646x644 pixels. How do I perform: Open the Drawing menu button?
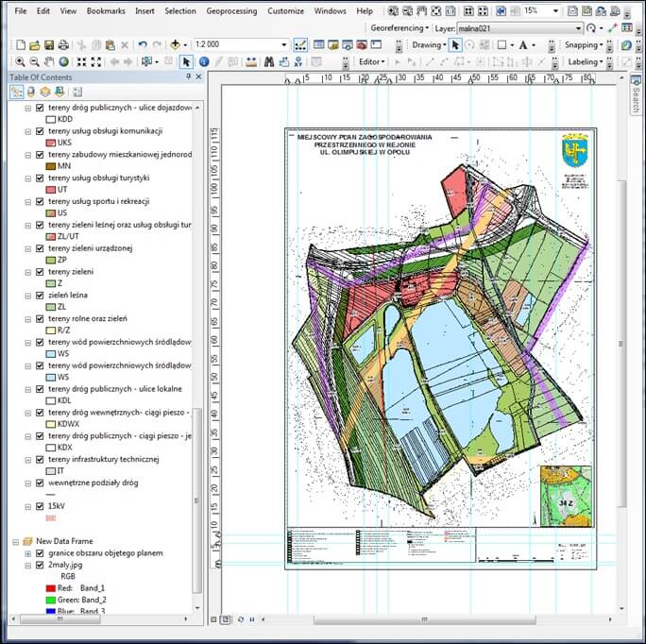pos(429,45)
